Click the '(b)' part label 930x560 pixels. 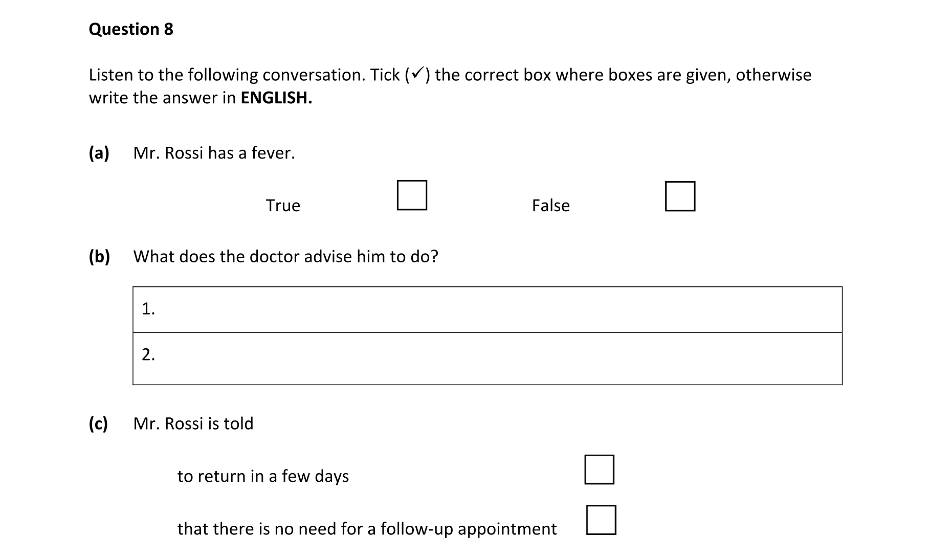point(99,256)
